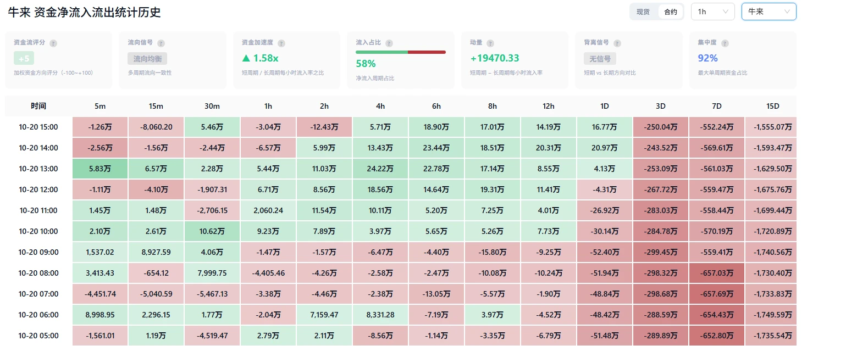Screen dimensions: 868x346
Task: Click the -12.43万 cell
Action: pyautogui.click(x=324, y=127)
